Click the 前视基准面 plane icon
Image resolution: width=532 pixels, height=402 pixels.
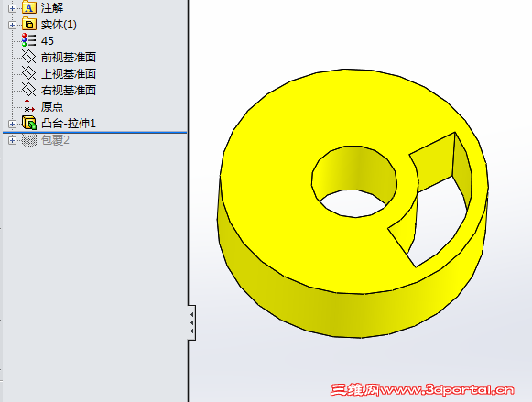[x=28, y=57]
